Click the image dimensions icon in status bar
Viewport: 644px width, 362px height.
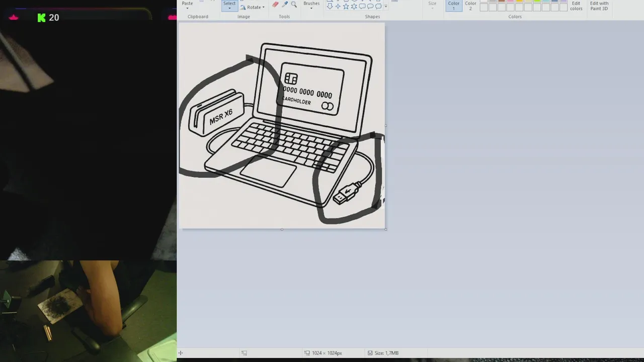[307, 353]
